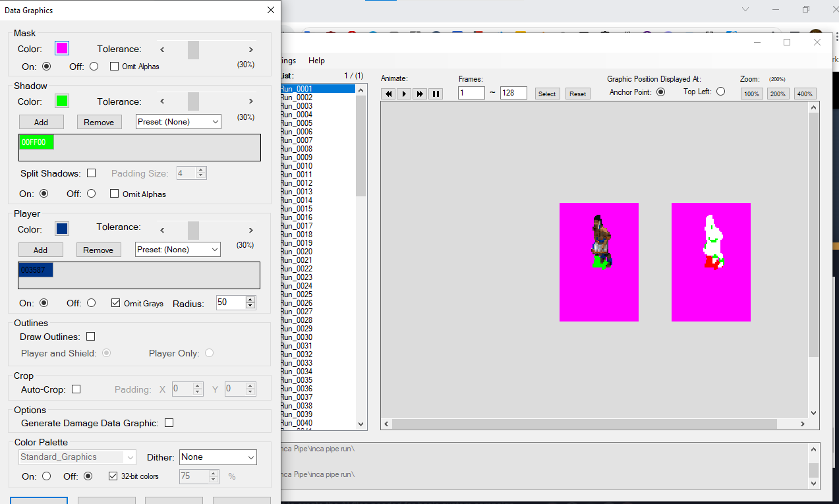Decrease Player tolerance using the left arrow

tap(161, 230)
